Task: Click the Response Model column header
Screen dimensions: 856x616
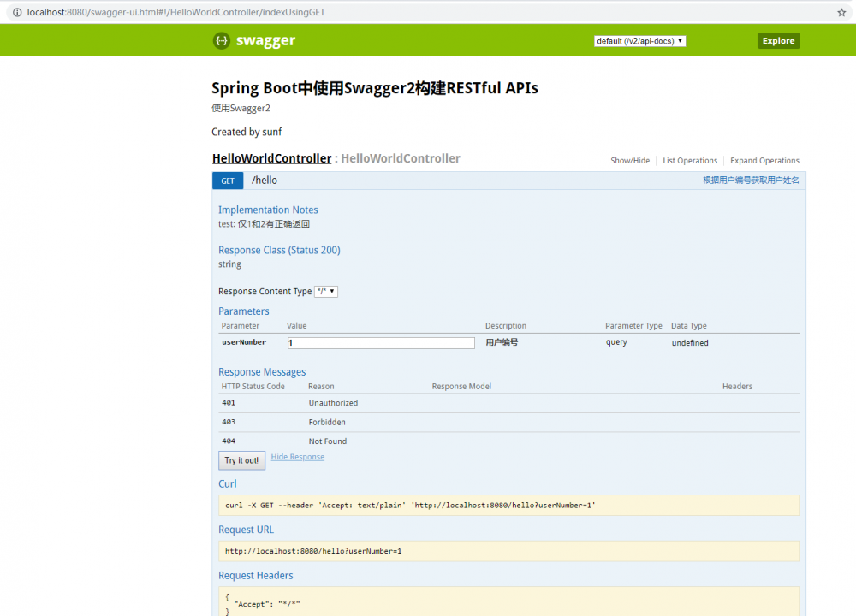Action: [x=461, y=387]
